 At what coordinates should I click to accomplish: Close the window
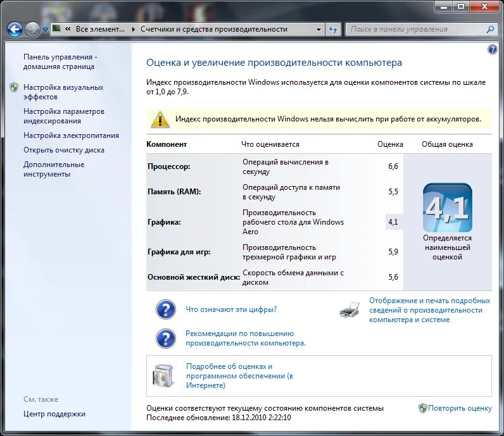tap(485, 7)
